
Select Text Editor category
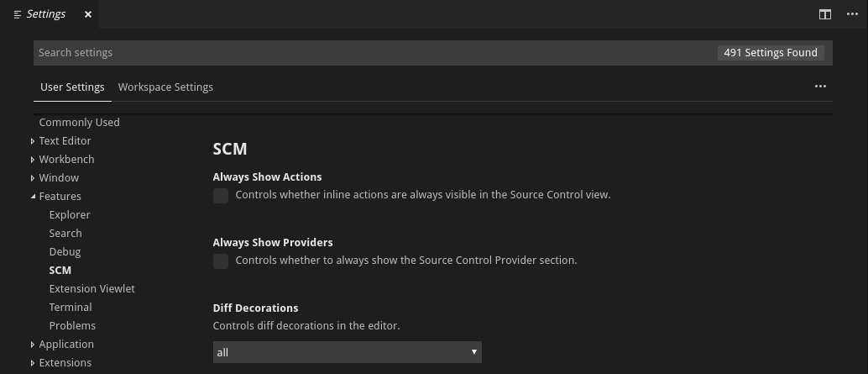pos(65,140)
